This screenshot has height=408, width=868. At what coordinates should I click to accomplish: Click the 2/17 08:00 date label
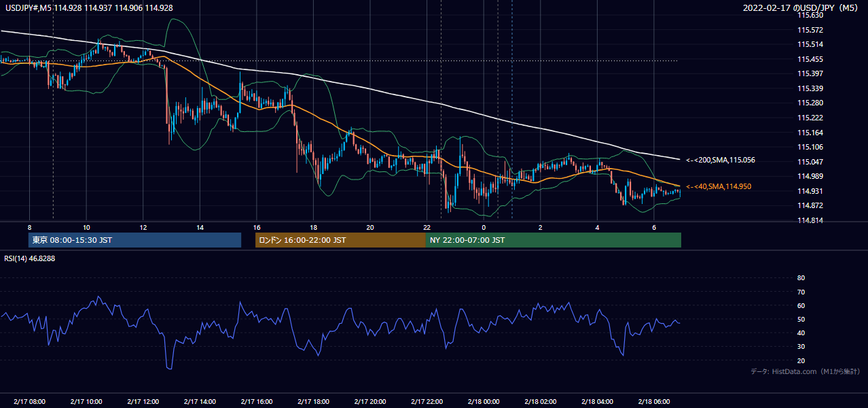point(29,402)
